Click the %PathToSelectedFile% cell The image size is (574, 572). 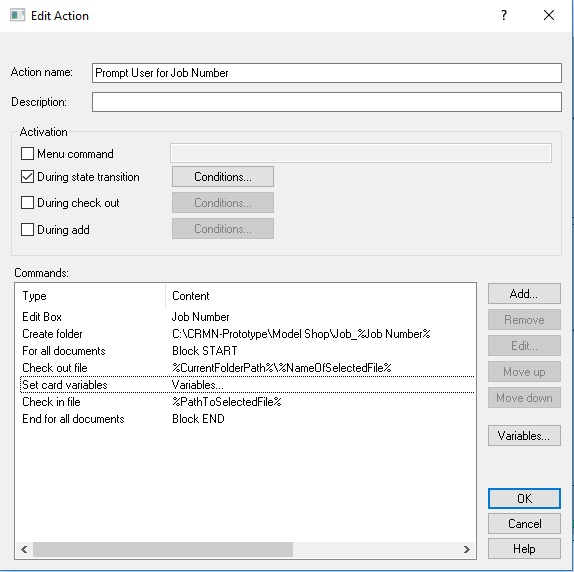pos(227,402)
